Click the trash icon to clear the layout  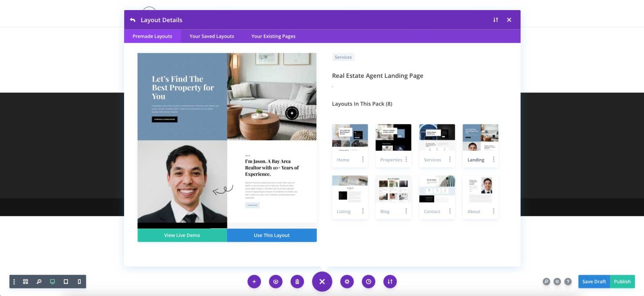[297, 281]
